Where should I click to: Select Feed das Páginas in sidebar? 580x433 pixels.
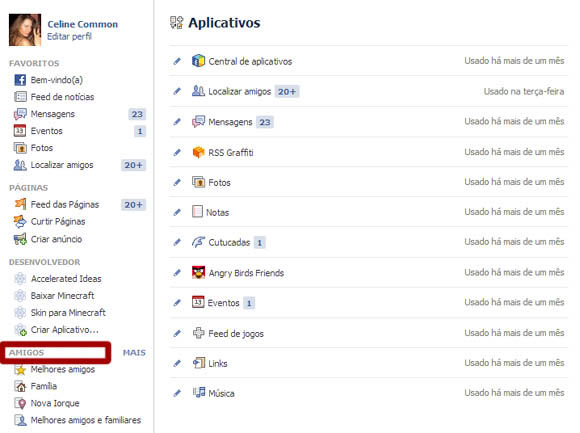[x=65, y=204]
